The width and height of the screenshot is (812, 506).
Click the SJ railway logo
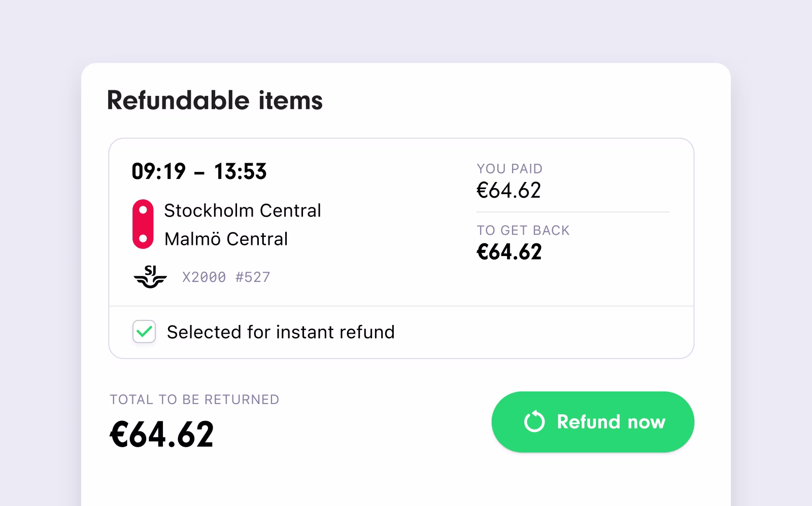tap(150, 277)
